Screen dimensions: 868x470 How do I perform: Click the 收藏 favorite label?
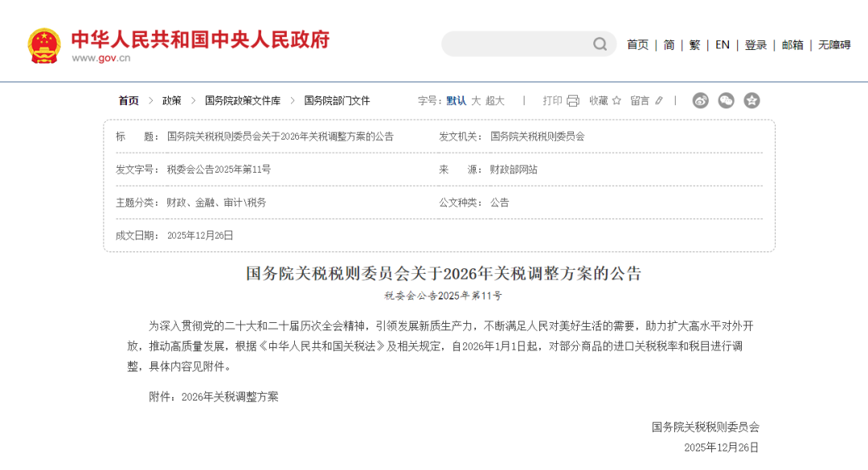pyautogui.click(x=599, y=100)
